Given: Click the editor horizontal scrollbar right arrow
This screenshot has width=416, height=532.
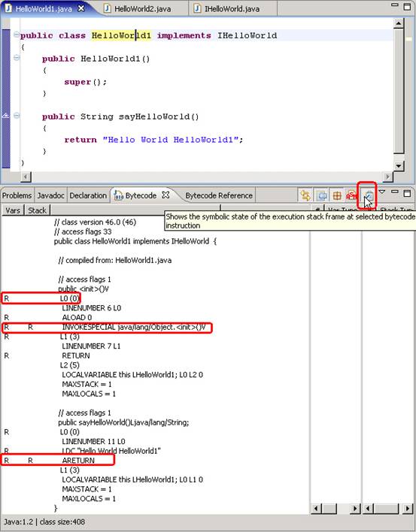Looking at the screenshot, I should pos(388,177).
